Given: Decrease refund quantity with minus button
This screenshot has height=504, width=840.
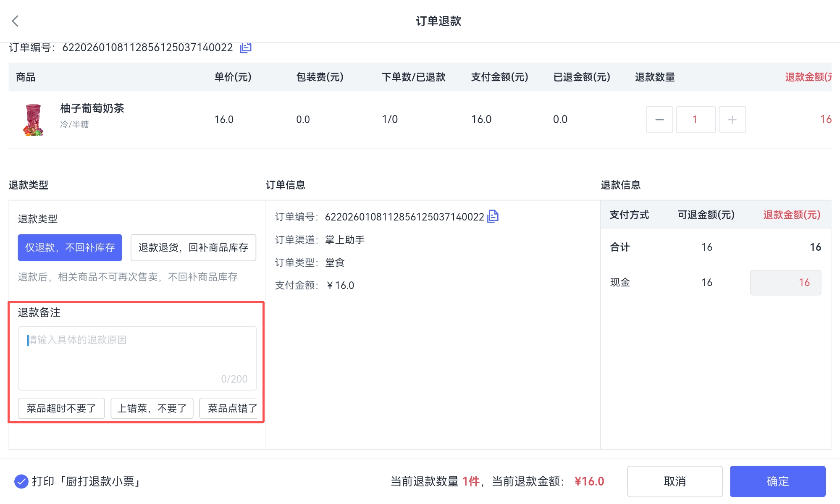Looking at the screenshot, I should coord(659,120).
